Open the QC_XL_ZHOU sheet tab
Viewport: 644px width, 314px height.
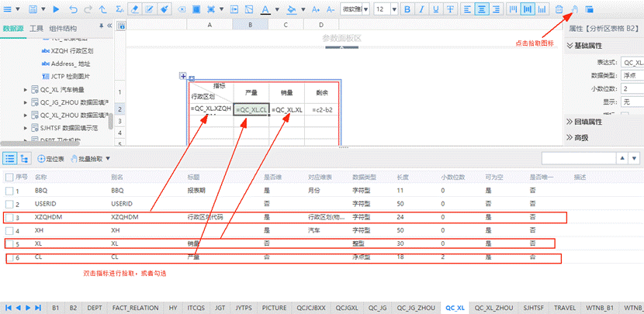coord(493,308)
